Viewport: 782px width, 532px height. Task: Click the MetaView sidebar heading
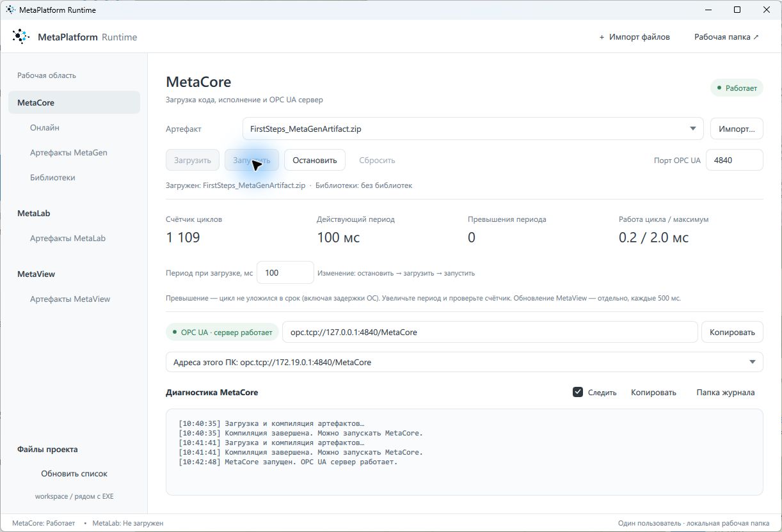click(36, 274)
